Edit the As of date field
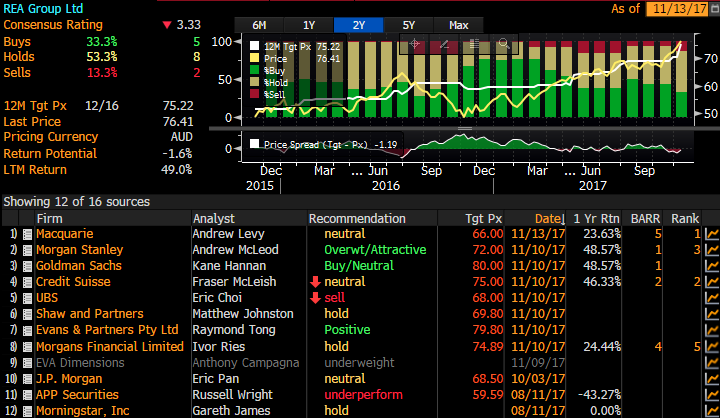This screenshot has width=720, height=418. 676,9
